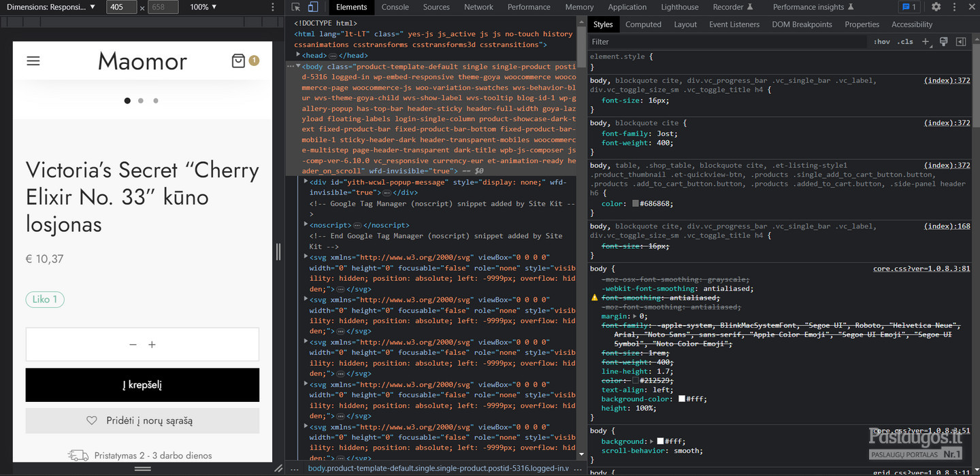Click the viewport bottom resize handle
Image resolution: width=980 pixels, height=476 pixels.
[x=142, y=469]
